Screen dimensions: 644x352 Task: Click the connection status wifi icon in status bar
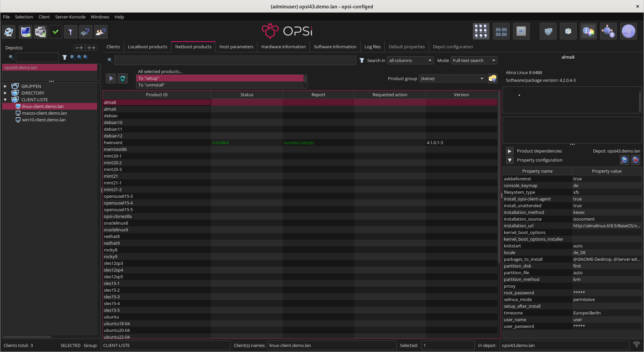(636, 345)
